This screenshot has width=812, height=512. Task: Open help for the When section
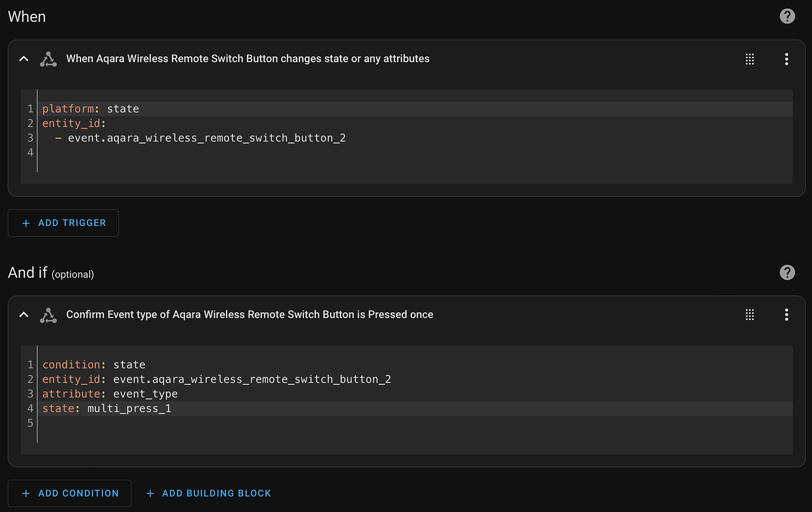[787, 16]
